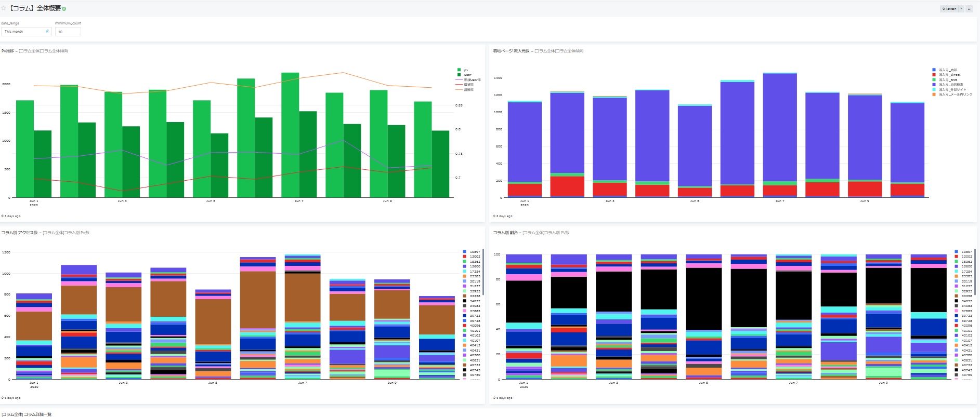980x417 pixels.
Task: Open the [コラム全体]コラム全体傾向 query link in PV推移
Action: [x=44, y=51]
